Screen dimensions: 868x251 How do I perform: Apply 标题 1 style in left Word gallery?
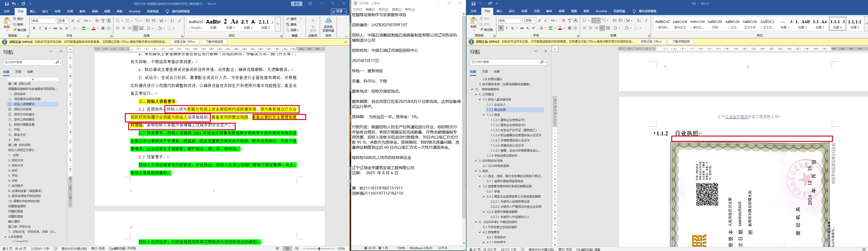point(231,24)
